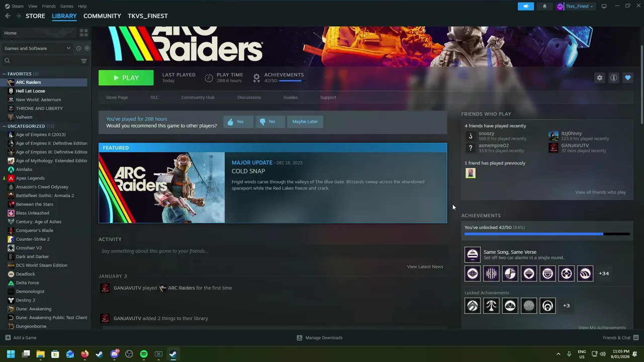Open GANJAVUTV avatar in friends panel
The height and width of the screenshot is (362, 644).
coord(553,148)
